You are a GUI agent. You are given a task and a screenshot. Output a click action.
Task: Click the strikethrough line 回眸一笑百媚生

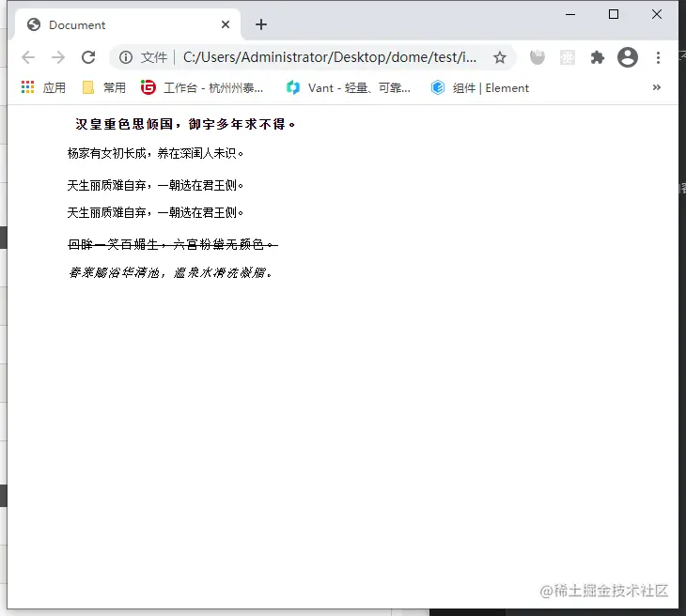[x=173, y=244]
